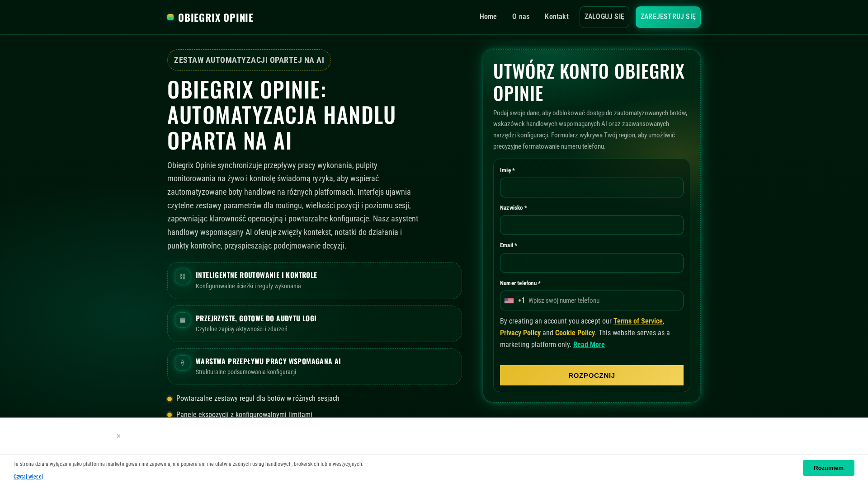This screenshot has height=488, width=868.
Task: Click the Inteligentne routowanie i kontrole heading
Action: point(256,275)
